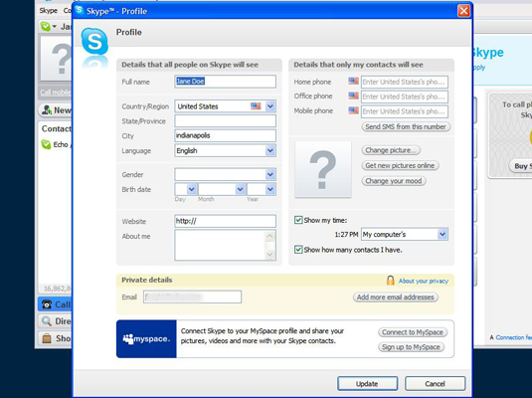Click the MySpace logo banner

click(x=146, y=339)
